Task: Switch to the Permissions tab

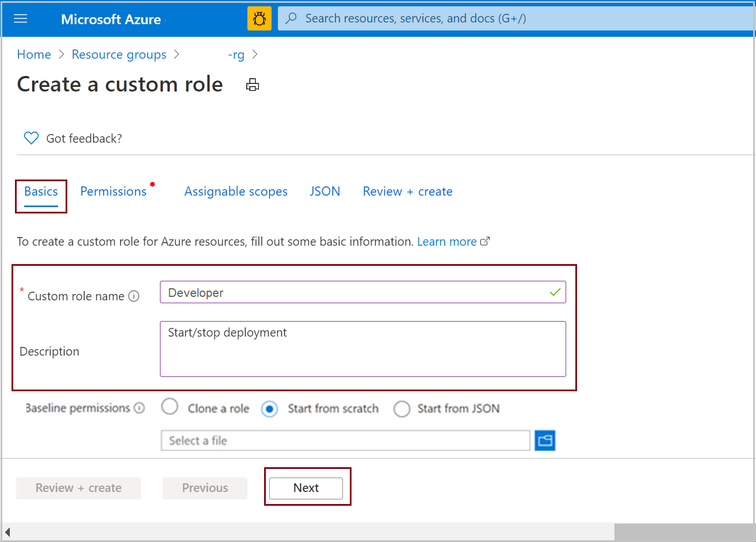Action: click(x=113, y=192)
